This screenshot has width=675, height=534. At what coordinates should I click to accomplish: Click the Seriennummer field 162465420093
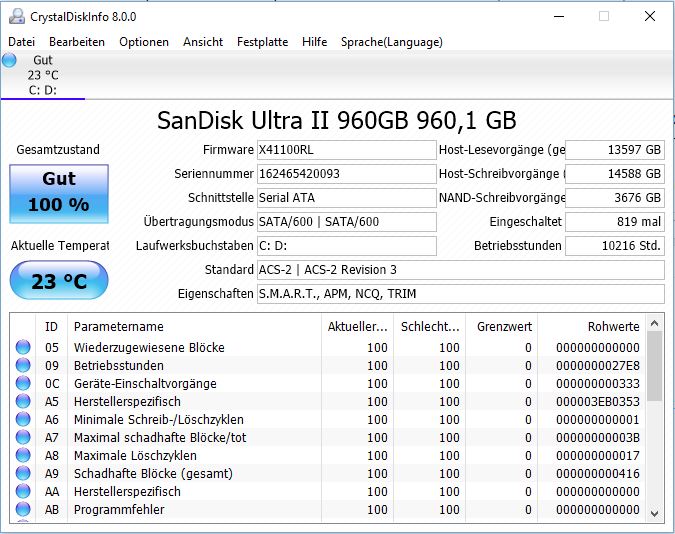pyautogui.click(x=347, y=174)
